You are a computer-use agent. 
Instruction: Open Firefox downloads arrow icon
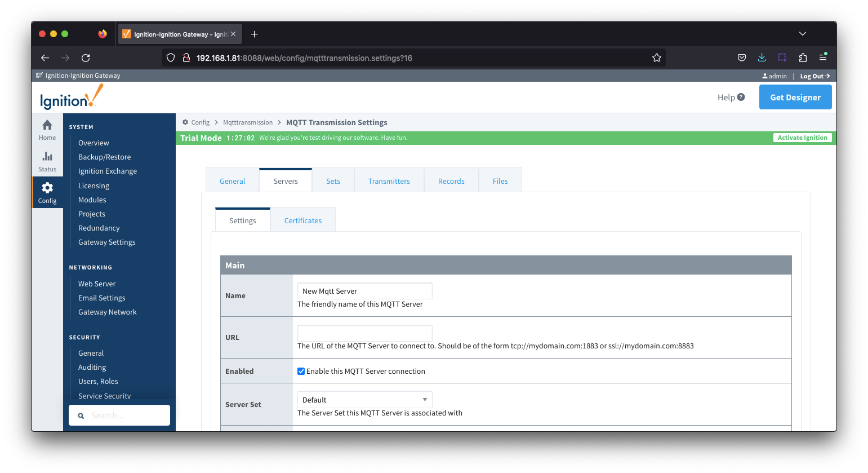[762, 58]
